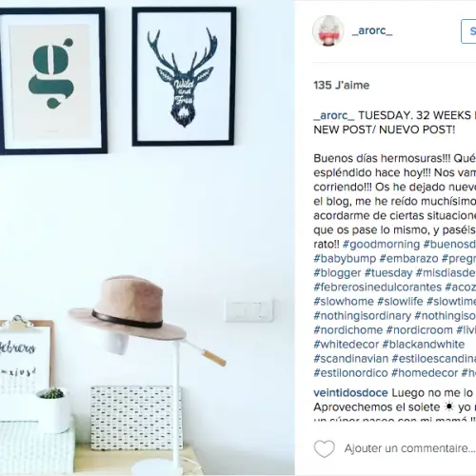Open the #blogger hashtag
476x476 pixels.
click(337, 272)
